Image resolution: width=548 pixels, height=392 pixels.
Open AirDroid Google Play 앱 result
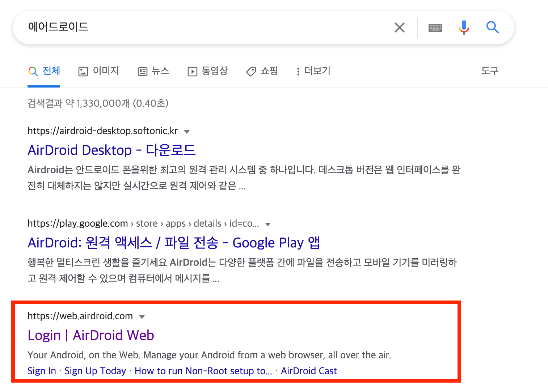click(174, 243)
